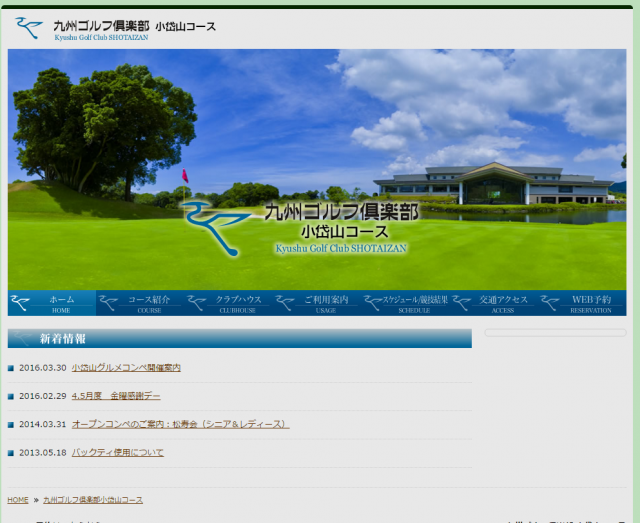Open ご利用案内 USAGE menu item

point(317,303)
